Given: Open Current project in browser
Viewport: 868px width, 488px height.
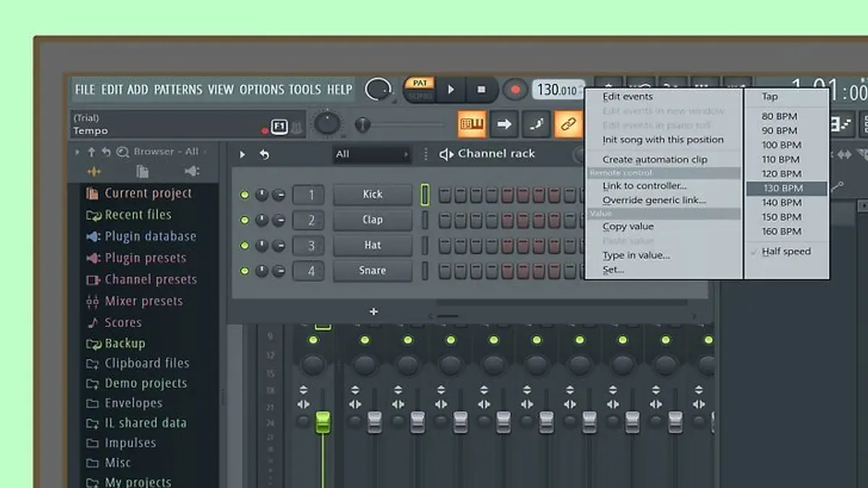Looking at the screenshot, I should coord(139,193).
